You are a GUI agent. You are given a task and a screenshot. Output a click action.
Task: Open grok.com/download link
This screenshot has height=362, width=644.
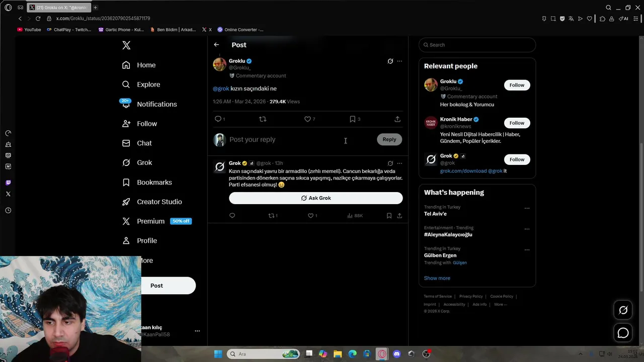(463, 171)
